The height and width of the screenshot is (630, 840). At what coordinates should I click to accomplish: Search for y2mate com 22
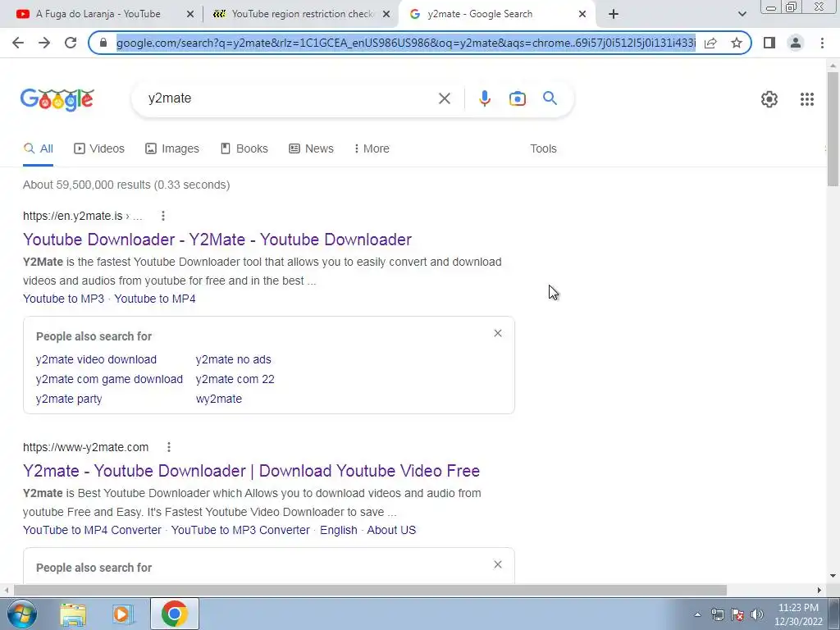[x=235, y=379]
